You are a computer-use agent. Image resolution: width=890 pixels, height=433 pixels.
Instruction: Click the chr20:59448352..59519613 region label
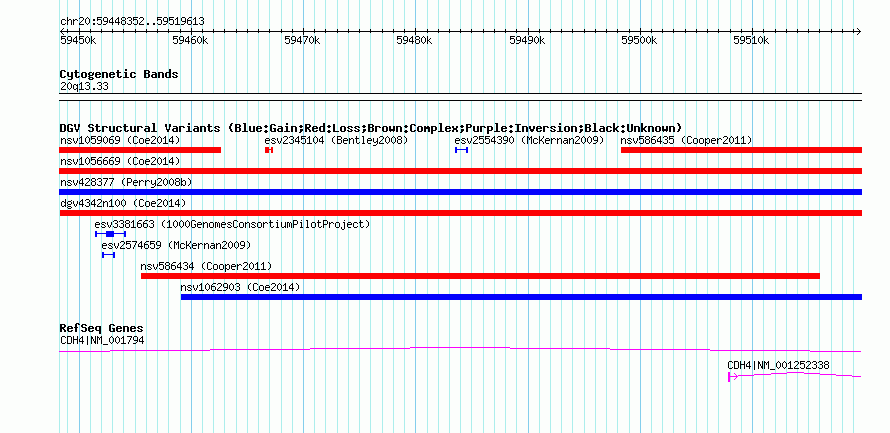click(132, 22)
